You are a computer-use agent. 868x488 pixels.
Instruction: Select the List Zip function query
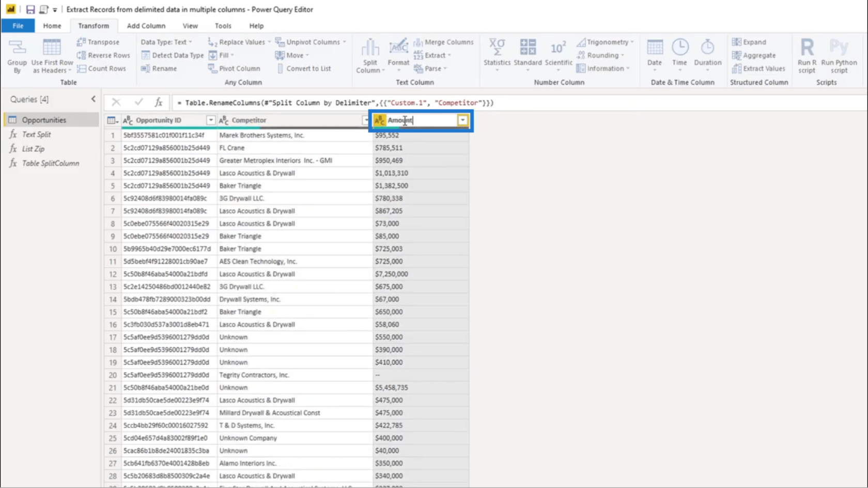pos(51,149)
